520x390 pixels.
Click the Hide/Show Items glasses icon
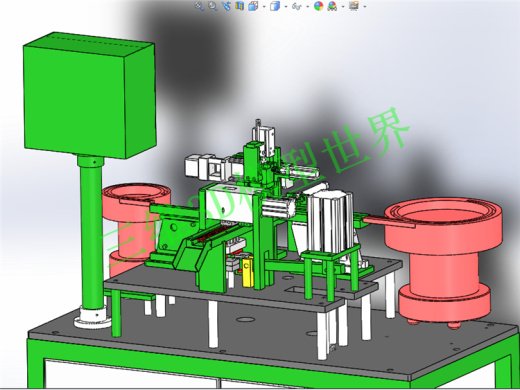(x=296, y=6)
